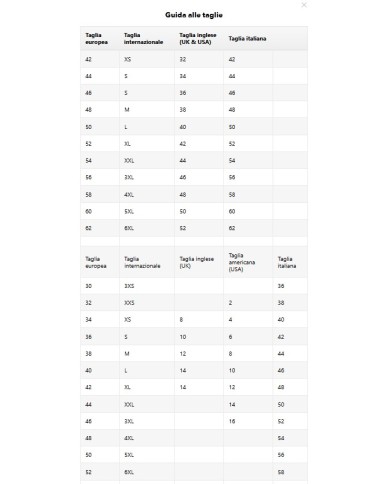390x484 pixels.
Task: Select the 'Taglia europea' header in first table
Action: click(x=96, y=39)
